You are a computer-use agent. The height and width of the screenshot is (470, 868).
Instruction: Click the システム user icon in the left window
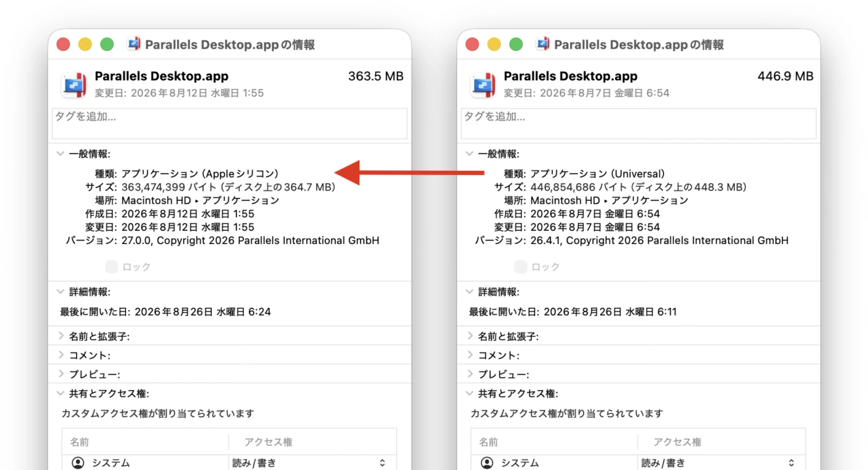click(x=78, y=463)
